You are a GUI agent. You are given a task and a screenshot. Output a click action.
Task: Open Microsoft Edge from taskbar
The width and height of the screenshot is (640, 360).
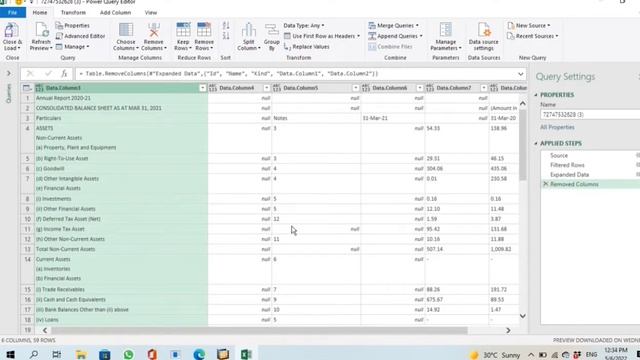click(x=199, y=354)
